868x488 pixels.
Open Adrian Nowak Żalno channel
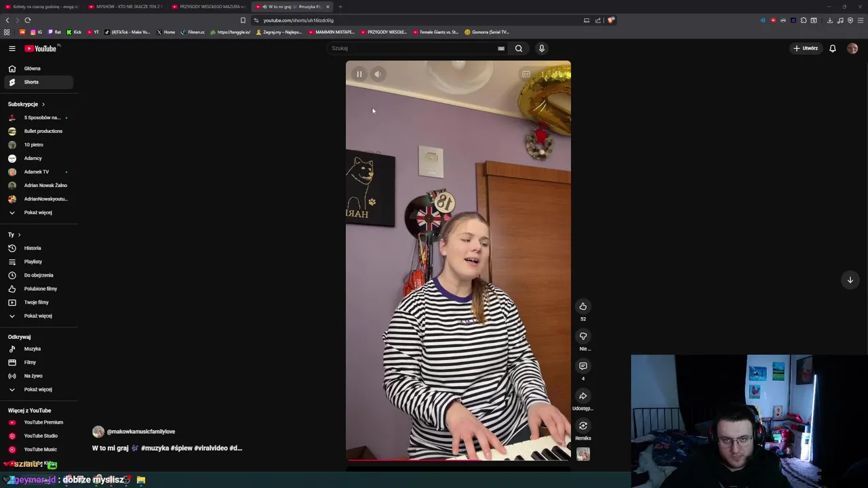pos(39,185)
